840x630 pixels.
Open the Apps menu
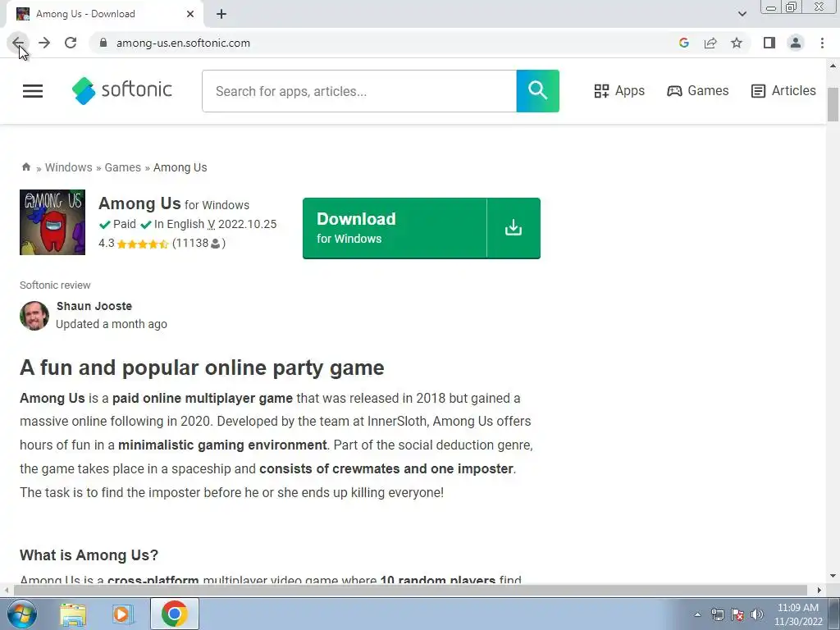(x=619, y=90)
